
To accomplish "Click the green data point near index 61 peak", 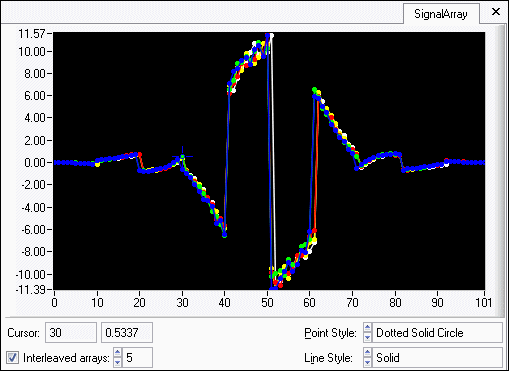I will click(x=314, y=90).
